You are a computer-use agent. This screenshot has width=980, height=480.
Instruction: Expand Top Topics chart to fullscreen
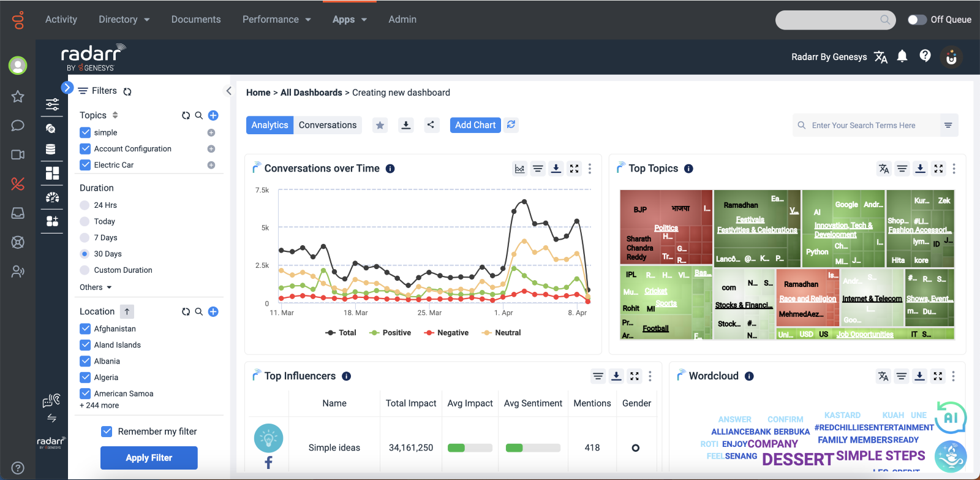pos(938,169)
